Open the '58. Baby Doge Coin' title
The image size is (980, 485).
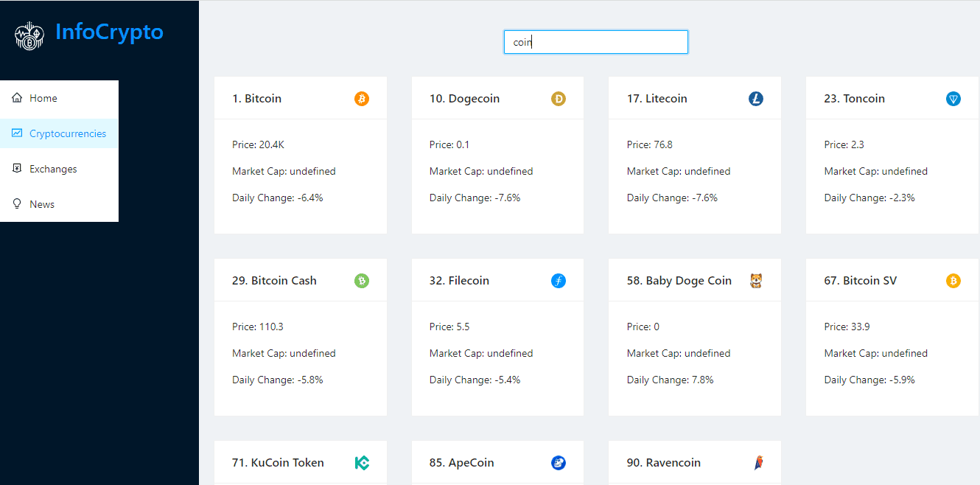[x=679, y=281]
